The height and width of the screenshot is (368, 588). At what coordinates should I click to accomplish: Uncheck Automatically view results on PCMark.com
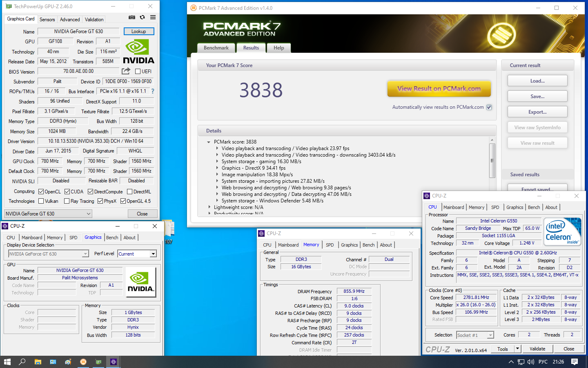[489, 107]
